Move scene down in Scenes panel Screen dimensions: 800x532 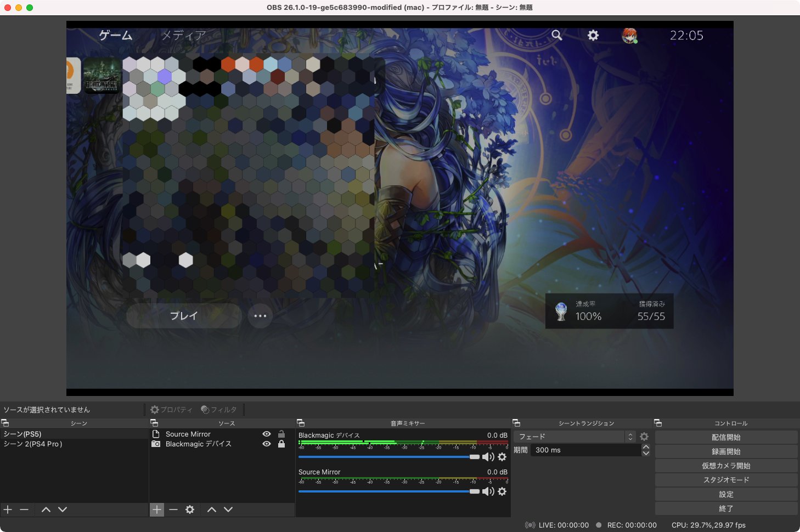pyautogui.click(x=63, y=510)
